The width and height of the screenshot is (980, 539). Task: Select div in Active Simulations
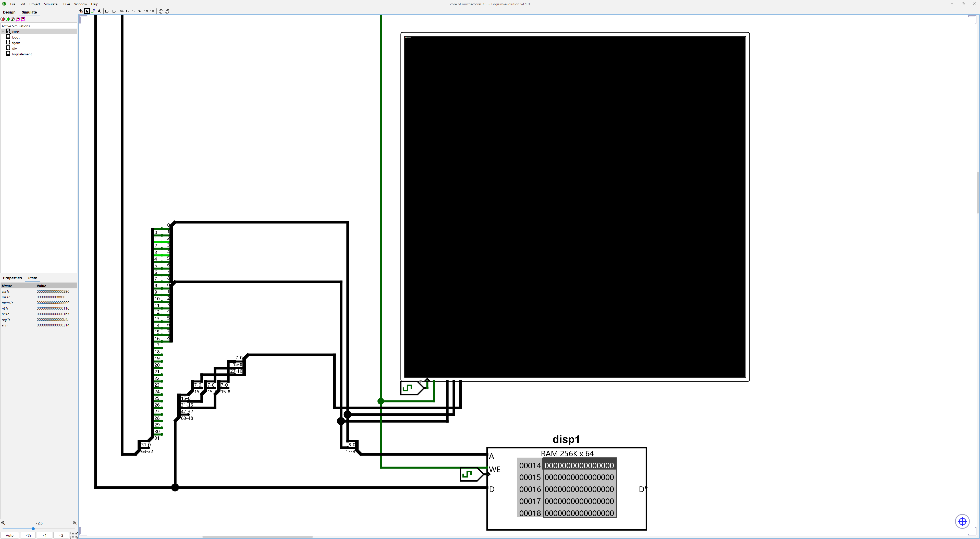(x=15, y=49)
